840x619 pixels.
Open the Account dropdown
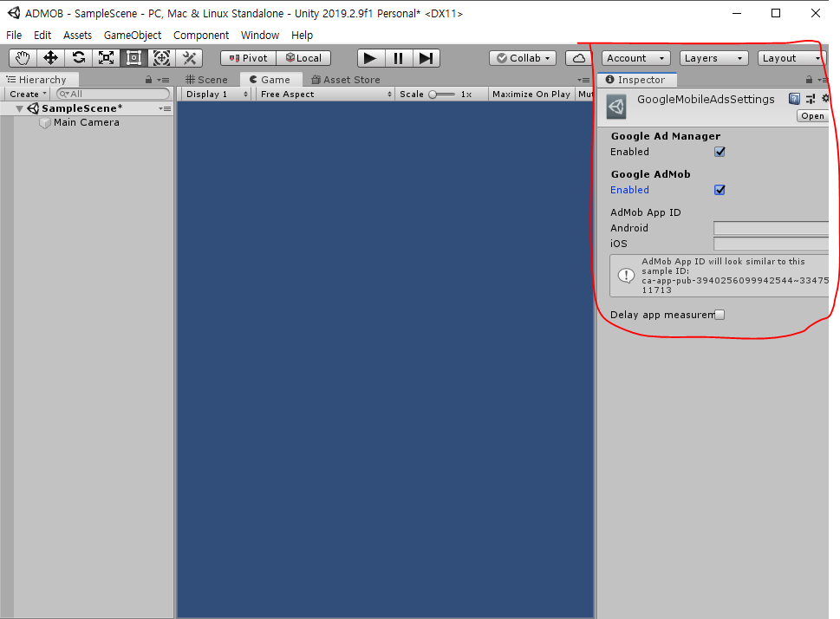pyautogui.click(x=636, y=58)
